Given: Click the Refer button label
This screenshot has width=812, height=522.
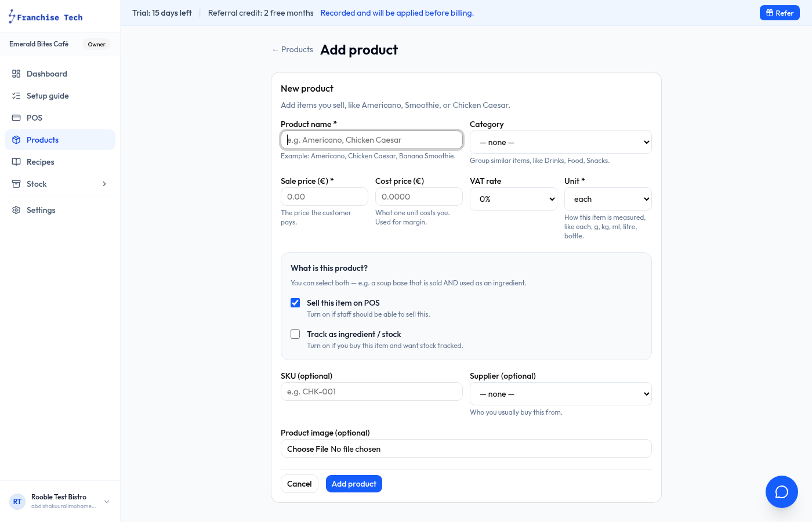Looking at the screenshot, I should coord(784,13).
